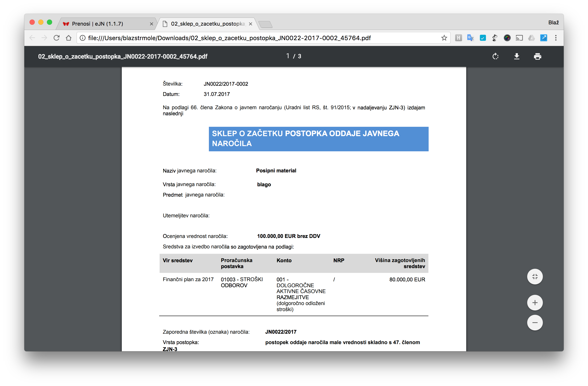Click the number JN0022/2017-0002
This screenshot has width=588, height=386.
pyautogui.click(x=226, y=84)
